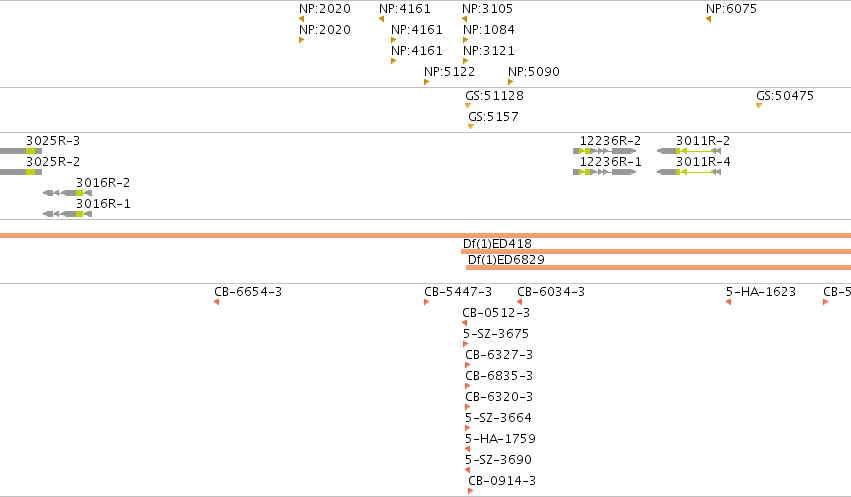Open the 5-HA-1623 insertion marker
Image resolution: width=851 pixels, height=497 pixels.
728,302
